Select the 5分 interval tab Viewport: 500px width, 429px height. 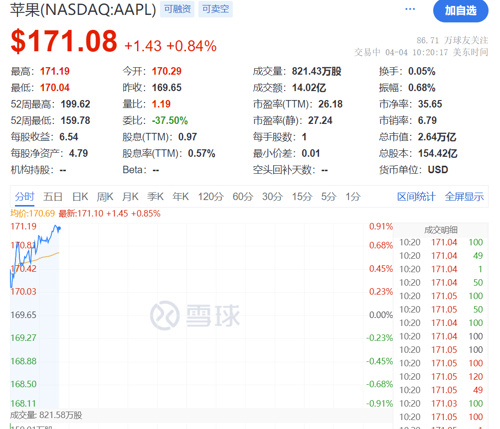pyautogui.click(x=328, y=197)
